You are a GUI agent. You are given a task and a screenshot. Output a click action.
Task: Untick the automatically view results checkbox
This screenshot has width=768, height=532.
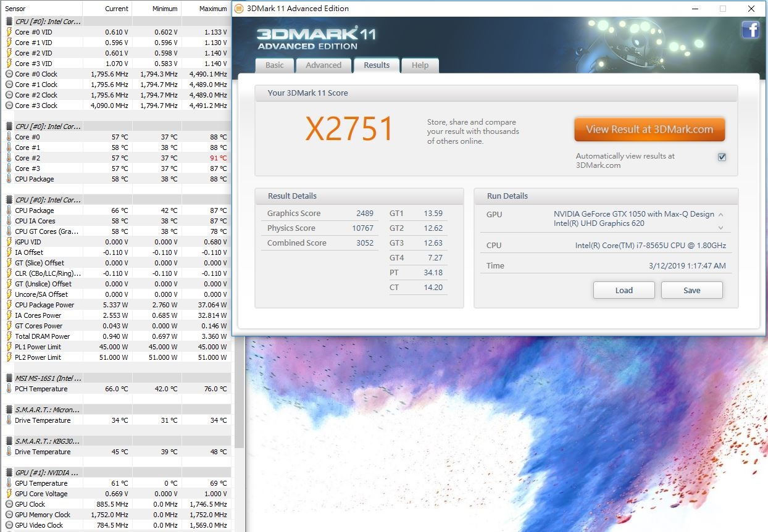722,157
